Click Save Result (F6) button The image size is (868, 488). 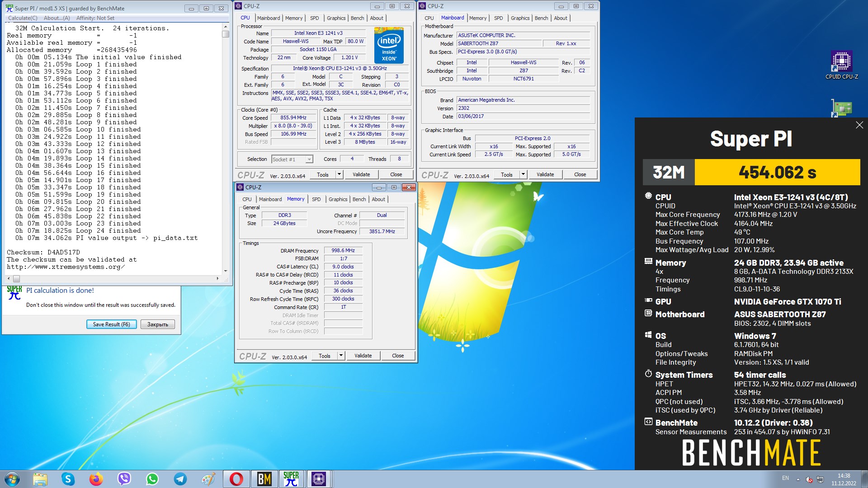tap(111, 324)
